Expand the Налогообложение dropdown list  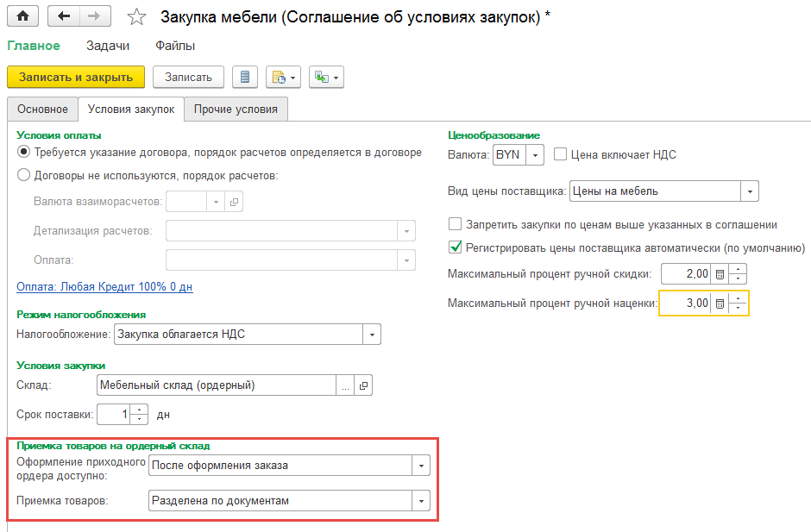[x=372, y=335]
